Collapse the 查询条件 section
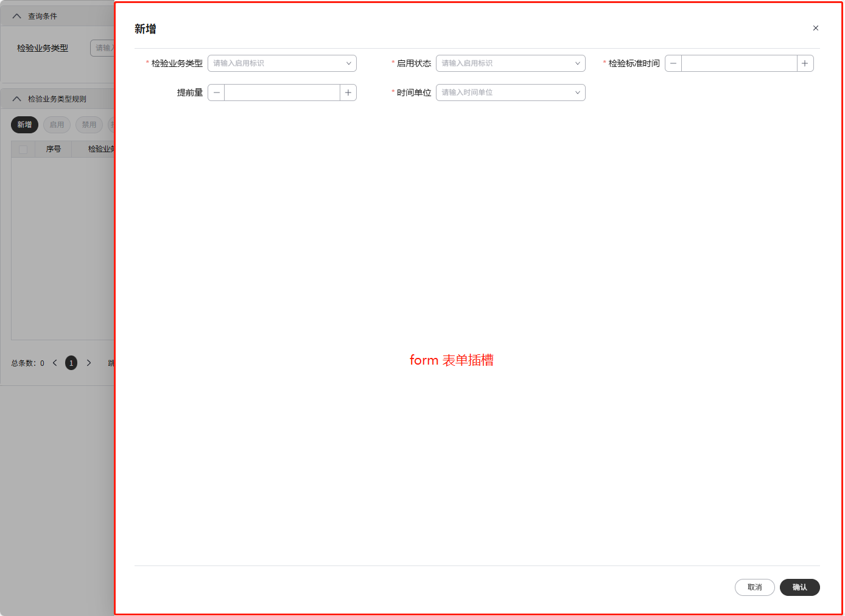 pyautogui.click(x=16, y=15)
